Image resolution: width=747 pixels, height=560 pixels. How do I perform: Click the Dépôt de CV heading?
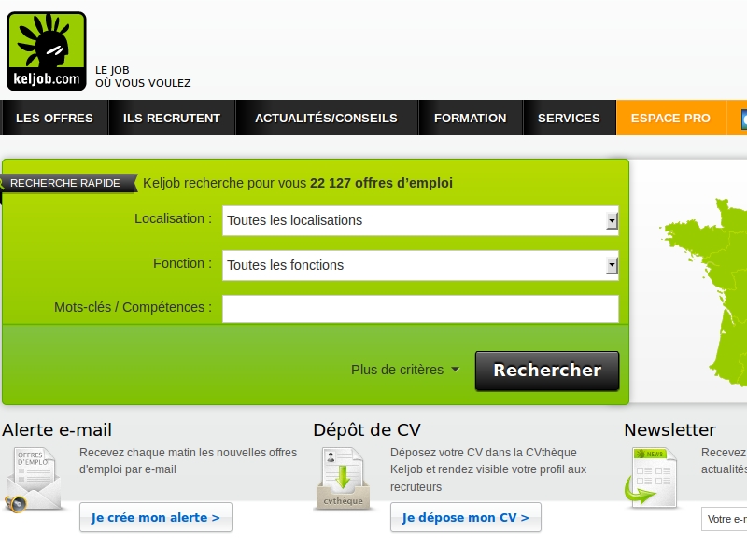[367, 430]
